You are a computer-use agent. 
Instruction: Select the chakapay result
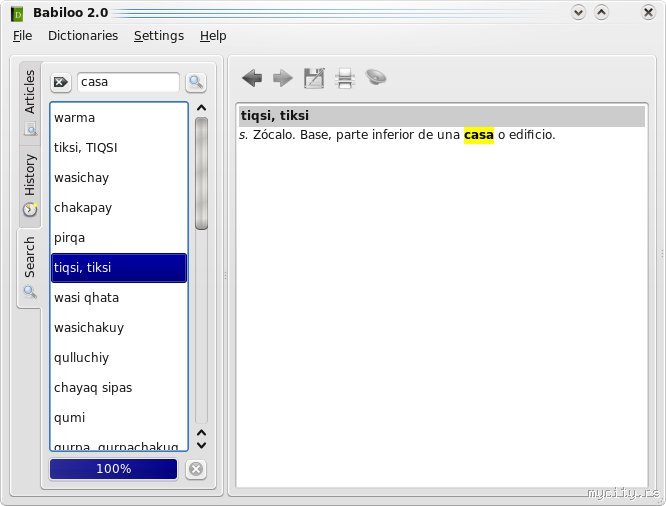(x=119, y=208)
